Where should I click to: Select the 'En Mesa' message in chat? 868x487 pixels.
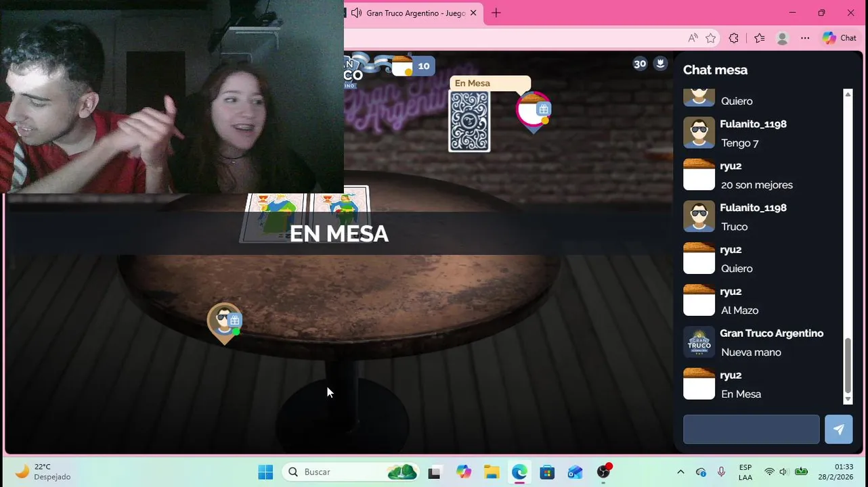(x=741, y=395)
